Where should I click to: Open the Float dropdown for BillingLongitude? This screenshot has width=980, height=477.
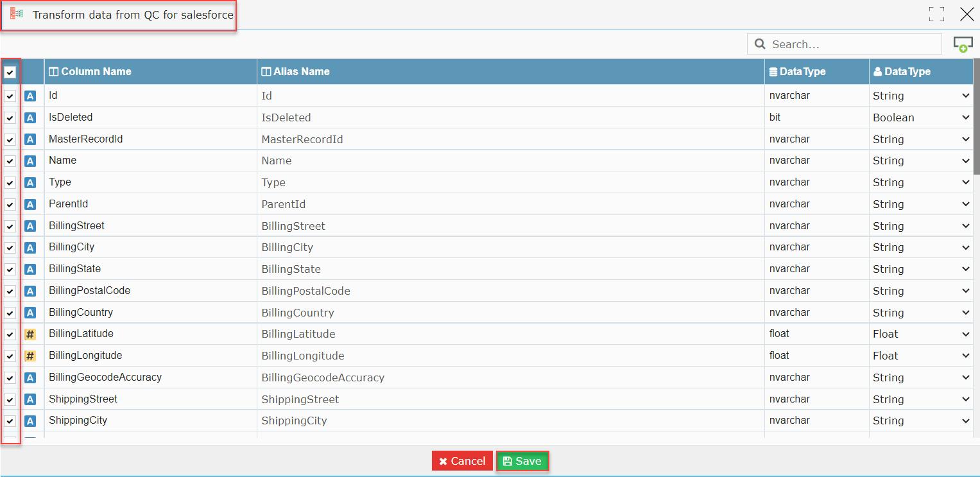pos(921,356)
